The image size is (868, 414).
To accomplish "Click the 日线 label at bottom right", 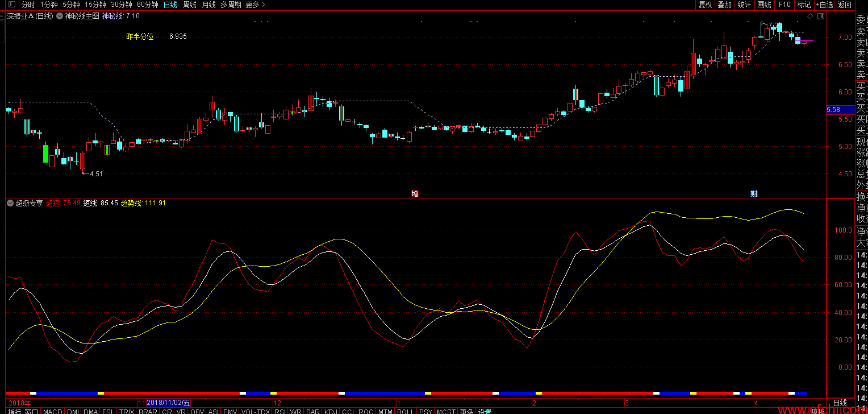I will [x=840, y=403].
